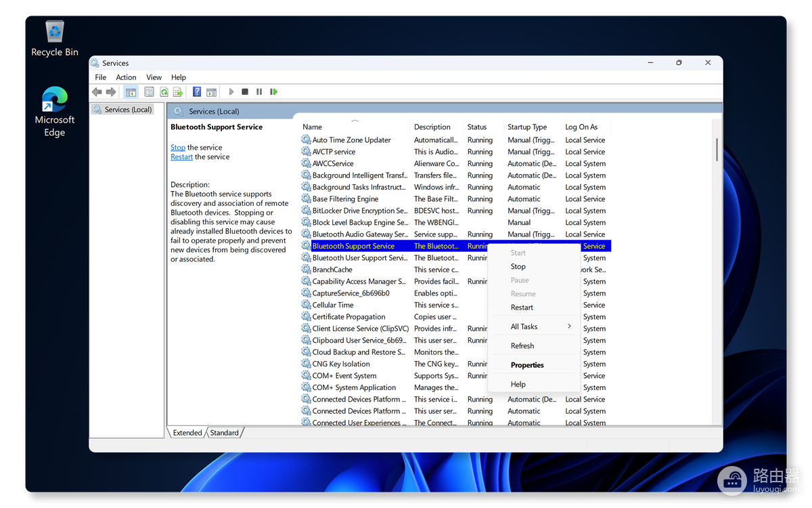Click the Stop Service square icon in toolbar
This screenshot has height=508, width=812.
(245, 92)
